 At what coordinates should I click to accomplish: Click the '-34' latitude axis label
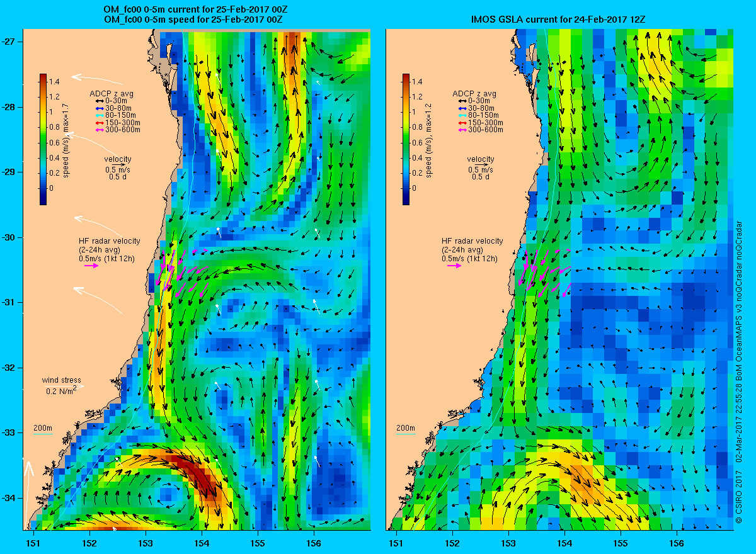click(x=9, y=499)
